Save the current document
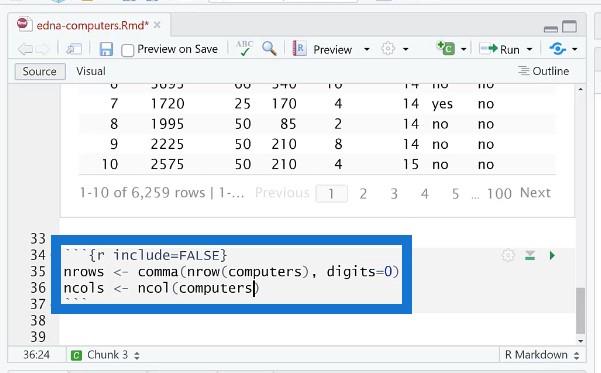Screen dimensions: 601x373 click(x=106, y=49)
